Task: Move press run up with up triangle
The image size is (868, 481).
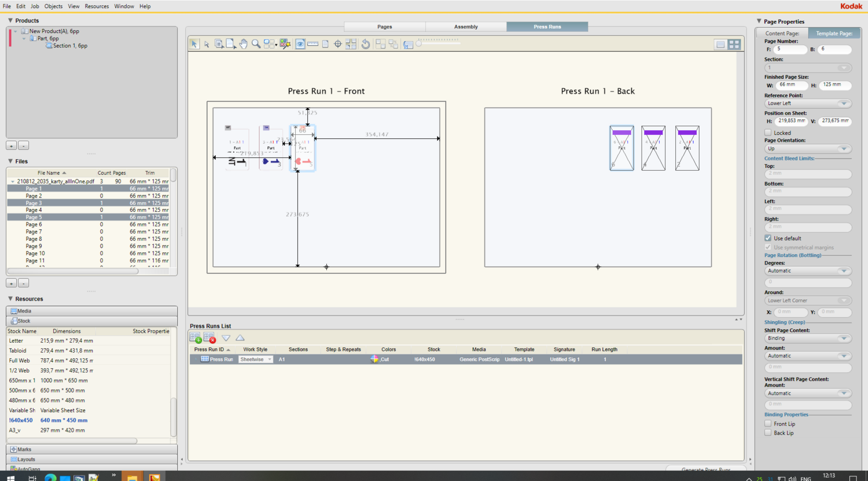Action: (x=240, y=338)
